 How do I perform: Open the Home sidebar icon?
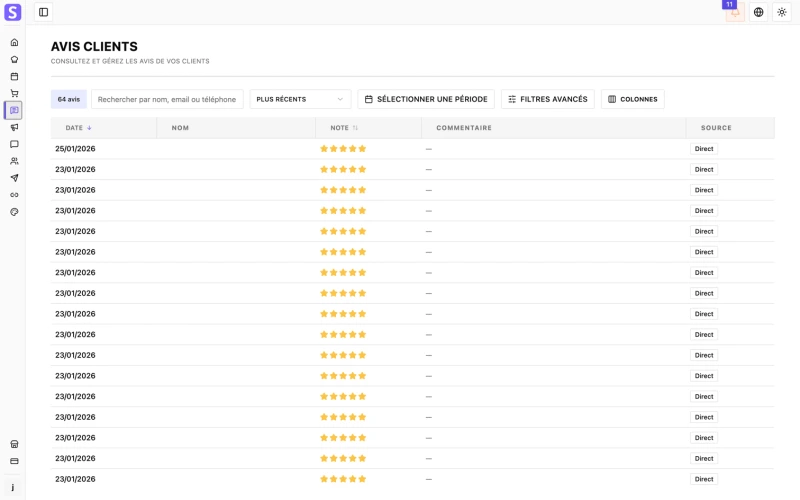pyautogui.click(x=14, y=42)
